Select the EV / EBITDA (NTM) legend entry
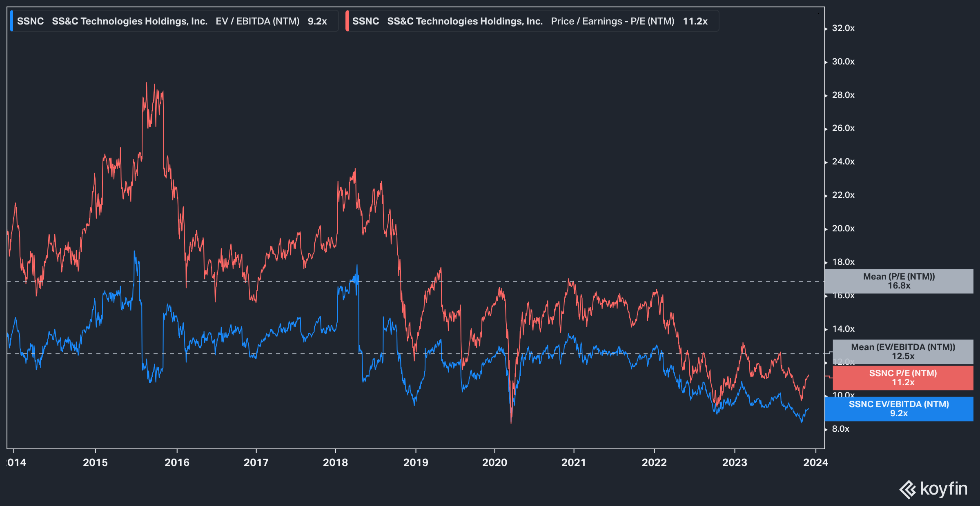 click(x=174, y=21)
